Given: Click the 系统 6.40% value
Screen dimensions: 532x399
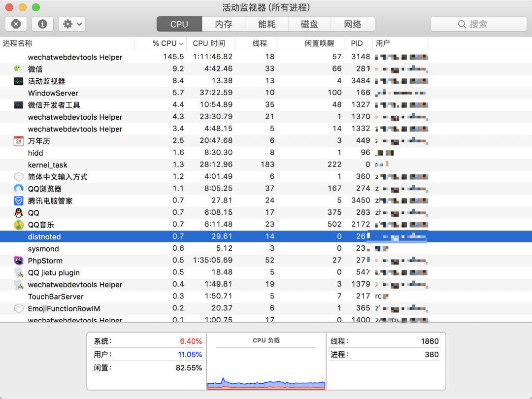Looking at the screenshot, I should pyautogui.click(x=191, y=341).
